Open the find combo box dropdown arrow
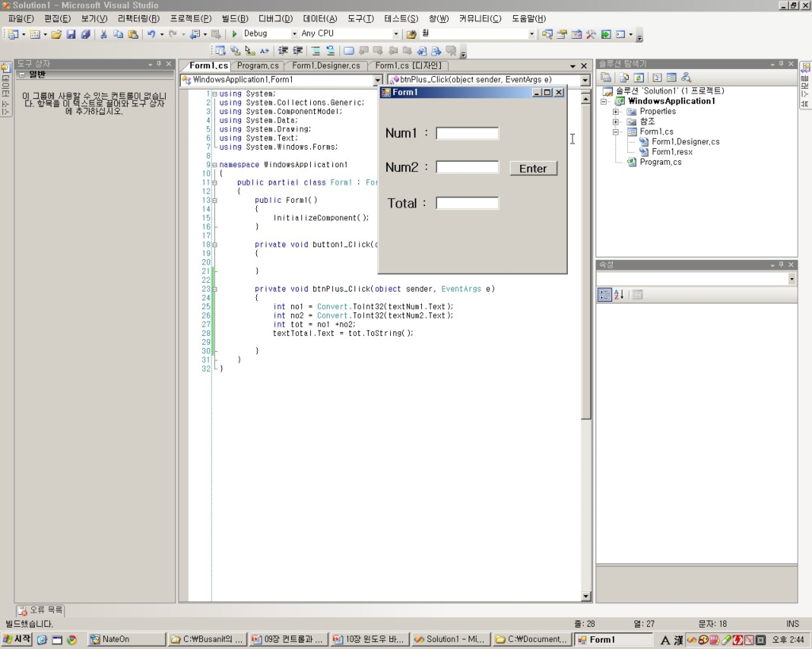The image size is (812, 649). pos(531,33)
